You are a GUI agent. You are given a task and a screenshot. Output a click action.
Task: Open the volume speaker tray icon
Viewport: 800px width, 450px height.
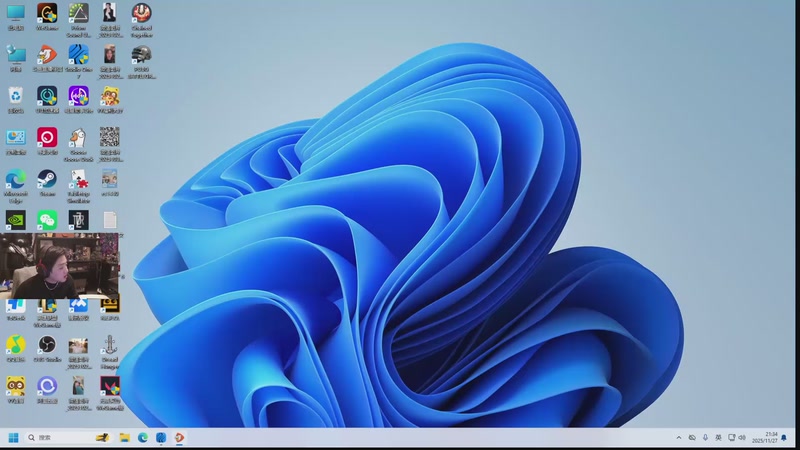click(742, 438)
